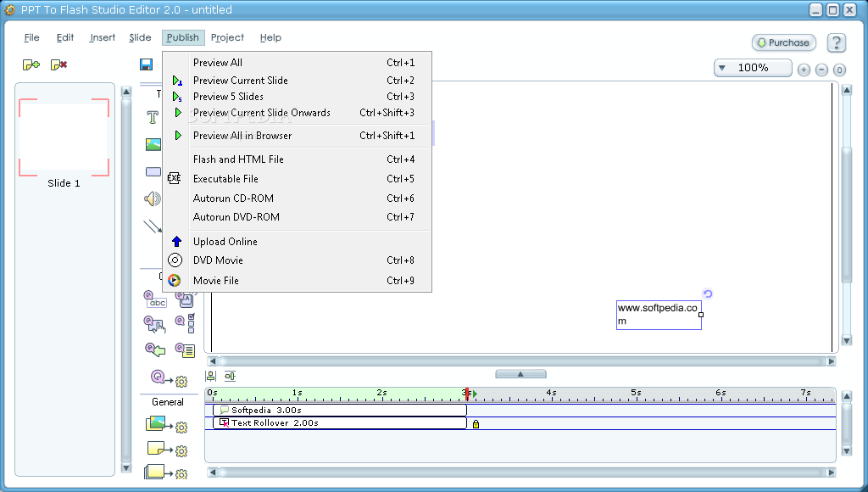Viewport: 868px width, 492px height.
Task: Select the sound speaker tool icon
Action: [x=153, y=198]
